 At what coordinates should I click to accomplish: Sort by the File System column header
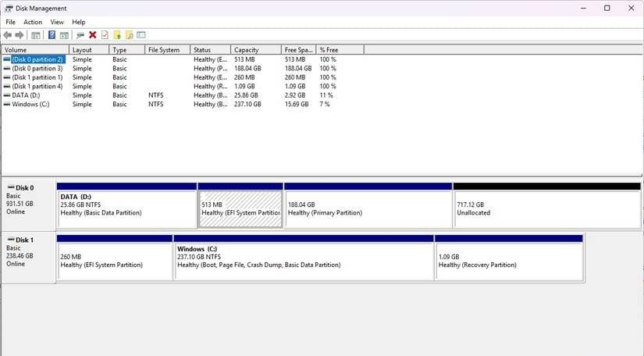click(x=168, y=50)
